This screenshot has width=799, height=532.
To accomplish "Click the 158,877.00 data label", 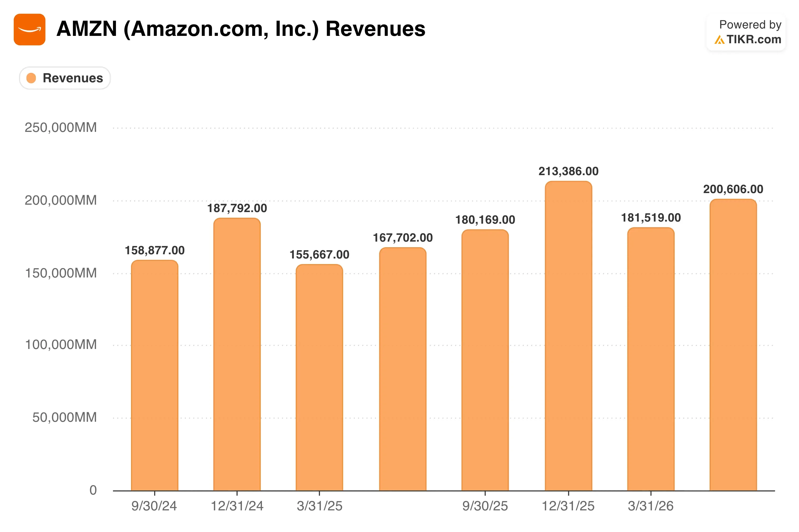I will 154,250.
